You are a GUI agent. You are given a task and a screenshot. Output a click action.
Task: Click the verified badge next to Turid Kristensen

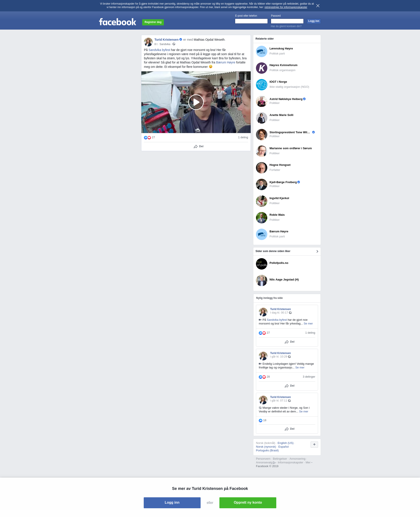pos(181,39)
